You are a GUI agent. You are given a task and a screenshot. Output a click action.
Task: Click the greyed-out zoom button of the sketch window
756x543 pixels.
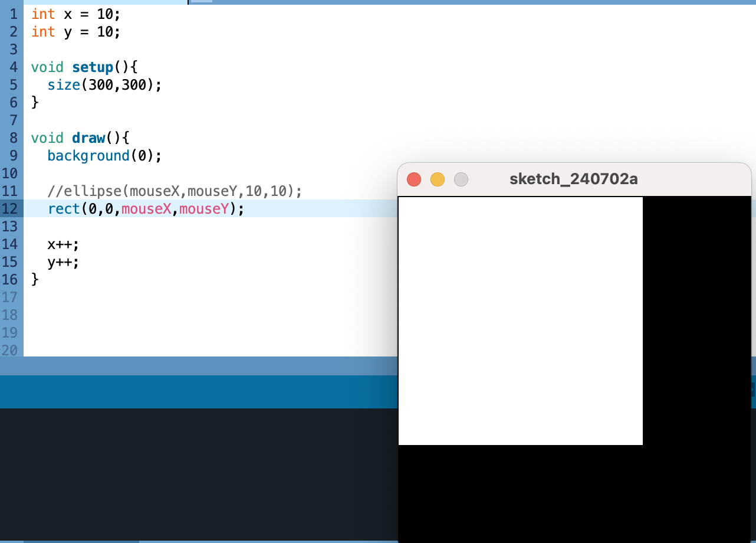(x=461, y=179)
